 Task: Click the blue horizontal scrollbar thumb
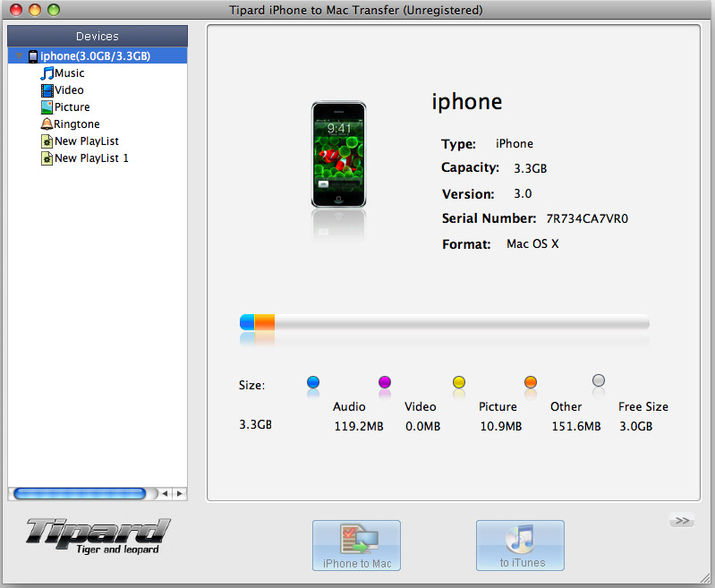click(x=81, y=493)
